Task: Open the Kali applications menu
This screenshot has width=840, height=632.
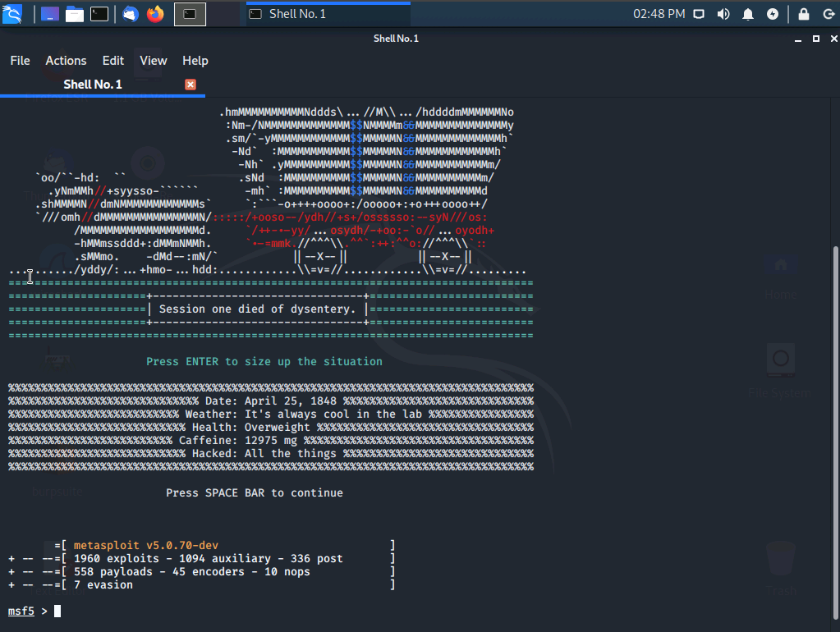Action: [x=11, y=14]
